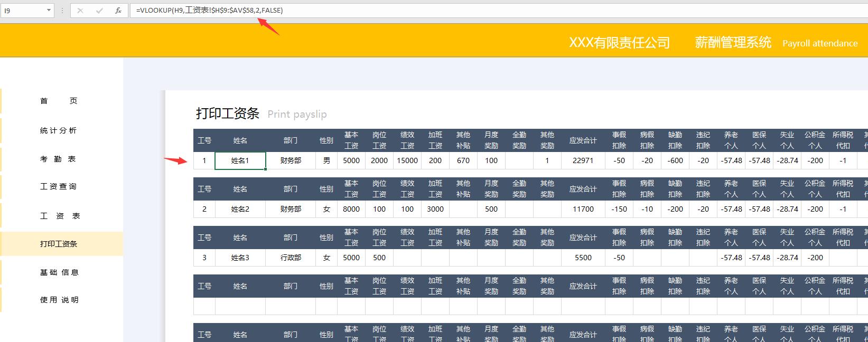
Task: Click the -10 病假扣除 cell
Action: tap(647, 209)
